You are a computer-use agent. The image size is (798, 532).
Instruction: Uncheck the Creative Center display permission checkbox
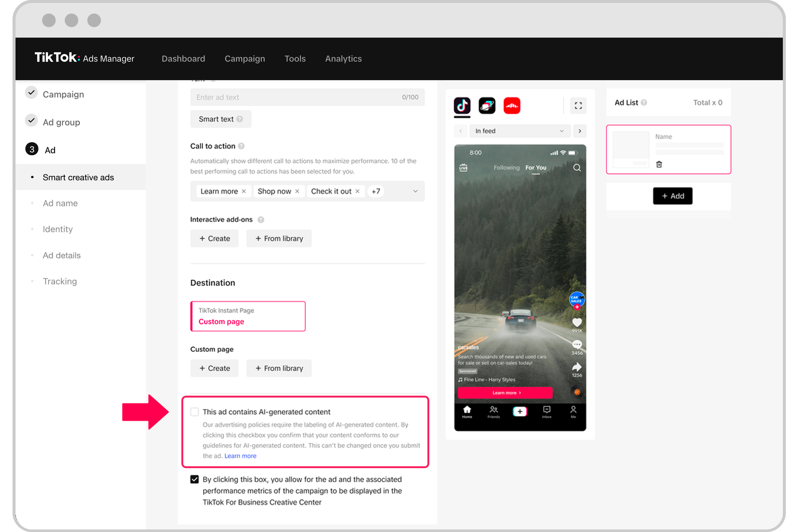point(195,479)
